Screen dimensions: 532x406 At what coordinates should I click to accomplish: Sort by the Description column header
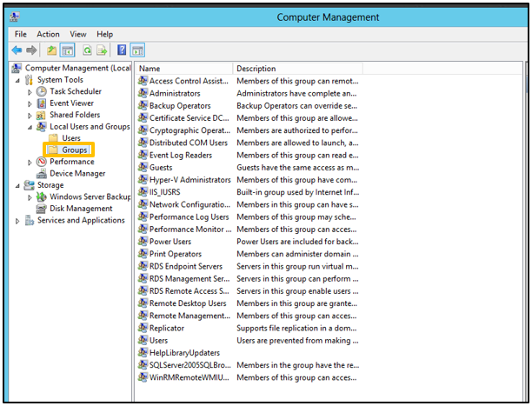256,68
